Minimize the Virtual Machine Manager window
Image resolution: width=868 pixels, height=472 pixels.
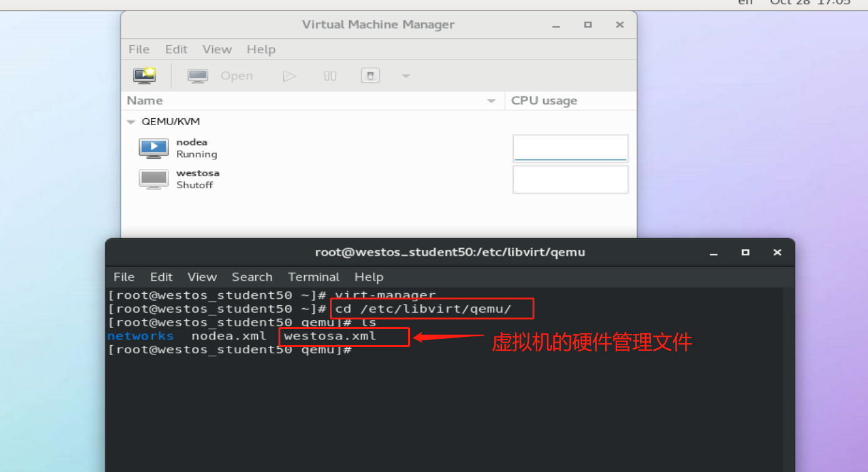point(556,25)
